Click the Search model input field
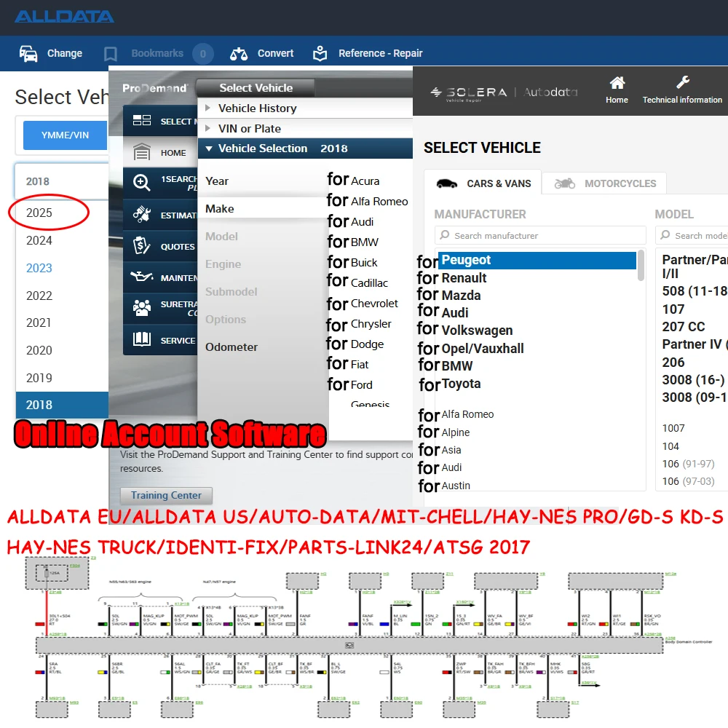Viewport: 728px width, 728px height. click(692, 235)
